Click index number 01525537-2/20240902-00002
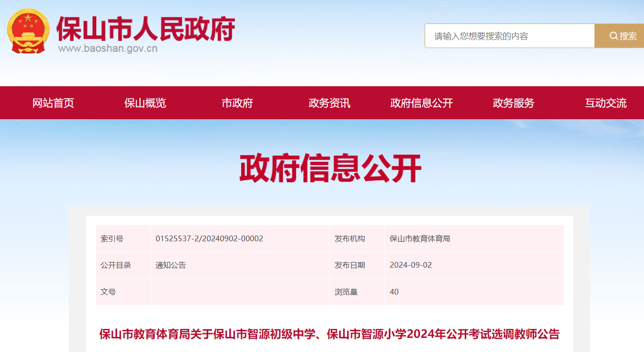This screenshot has width=644, height=352. [209, 238]
